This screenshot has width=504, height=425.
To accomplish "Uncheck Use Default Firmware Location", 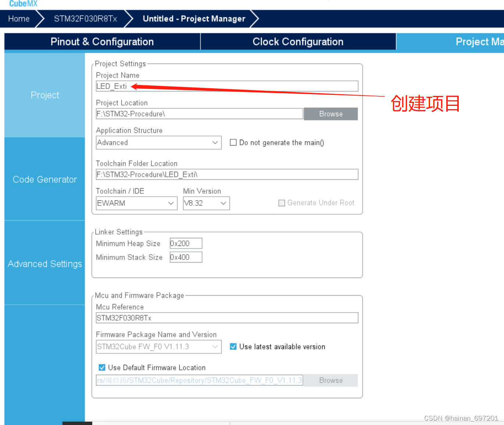I will point(102,367).
